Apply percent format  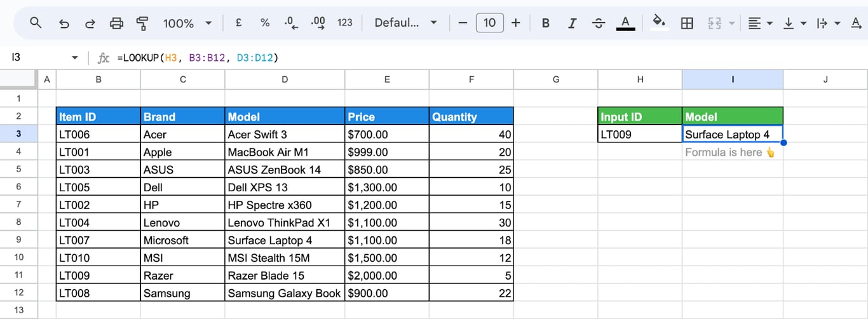pyautogui.click(x=265, y=23)
